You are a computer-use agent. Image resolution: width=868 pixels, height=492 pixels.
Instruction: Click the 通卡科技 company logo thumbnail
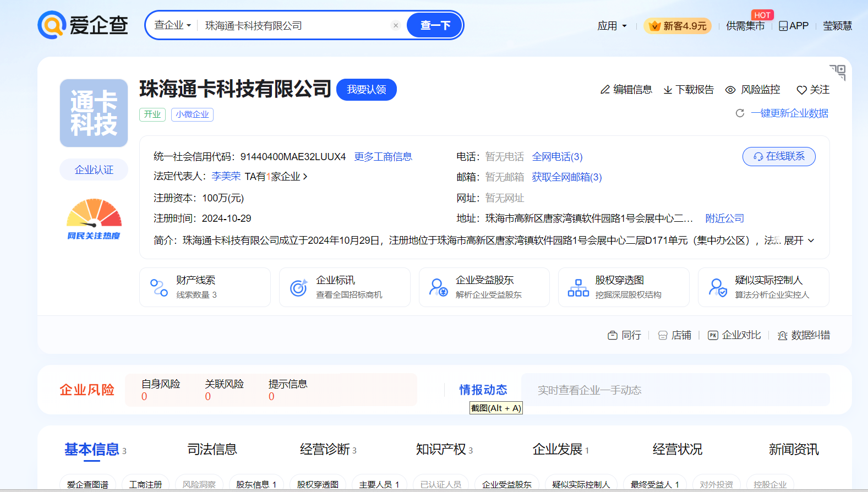(94, 113)
